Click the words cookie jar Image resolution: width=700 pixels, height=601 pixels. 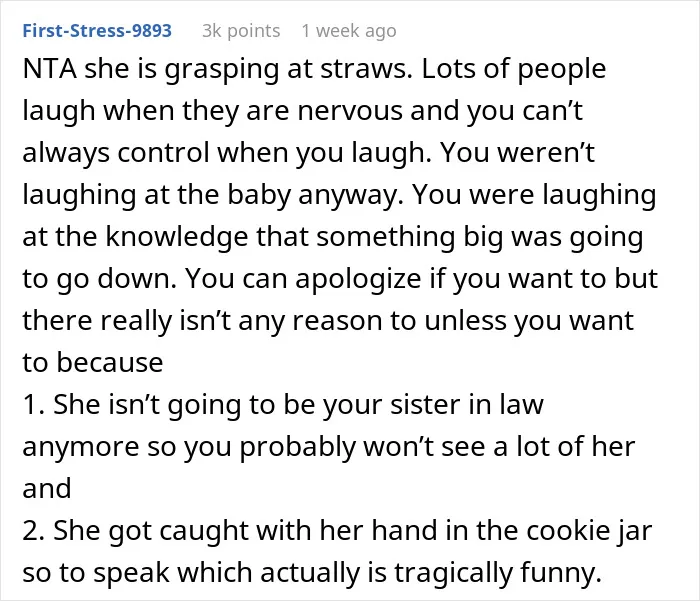click(x=589, y=531)
